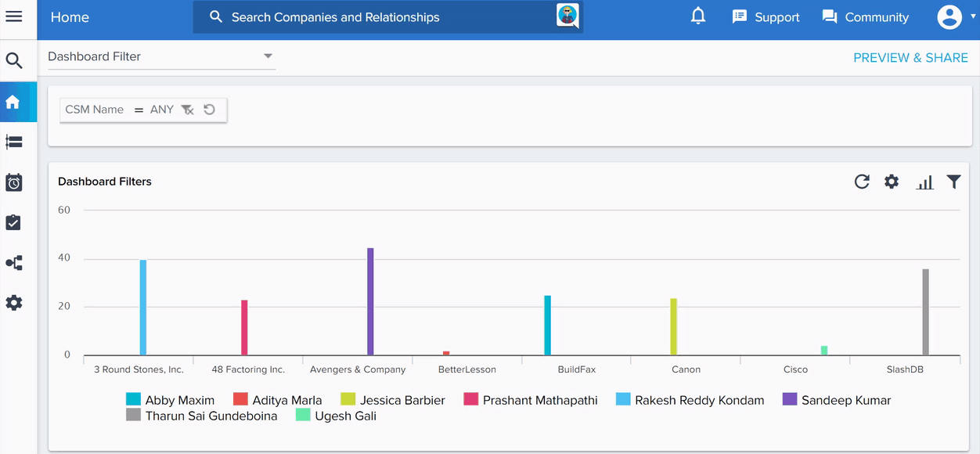Open the user account dropdown arrow
This screenshot has height=454, width=980.
(972, 16)
